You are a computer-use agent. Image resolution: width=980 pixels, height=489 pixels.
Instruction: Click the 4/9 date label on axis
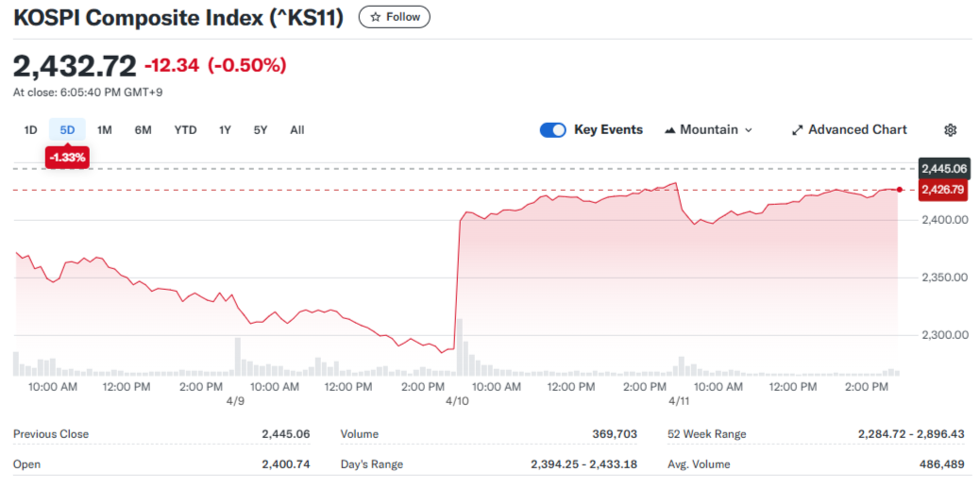tap(235, 400)
